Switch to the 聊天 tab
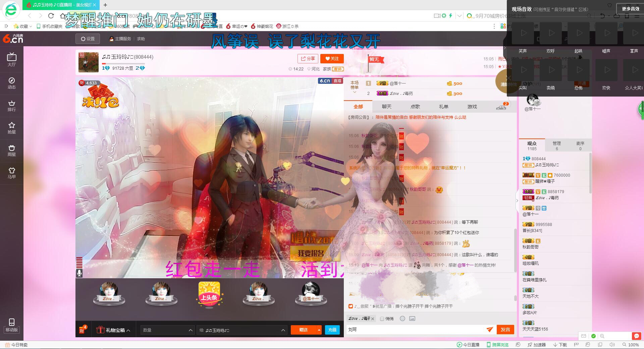This screenshot has width=644, height=349. pyautogui.click(x=387, y=107)
